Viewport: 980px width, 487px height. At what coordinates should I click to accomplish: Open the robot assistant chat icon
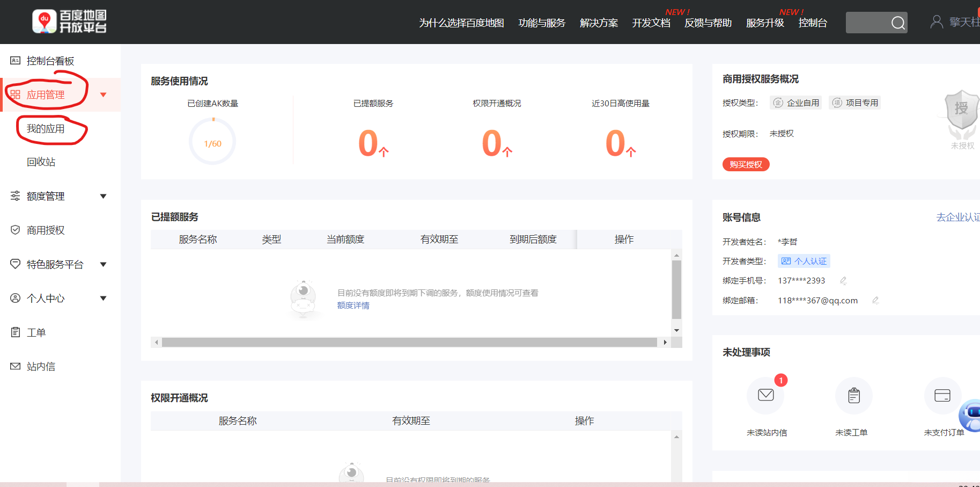(970, 415)
